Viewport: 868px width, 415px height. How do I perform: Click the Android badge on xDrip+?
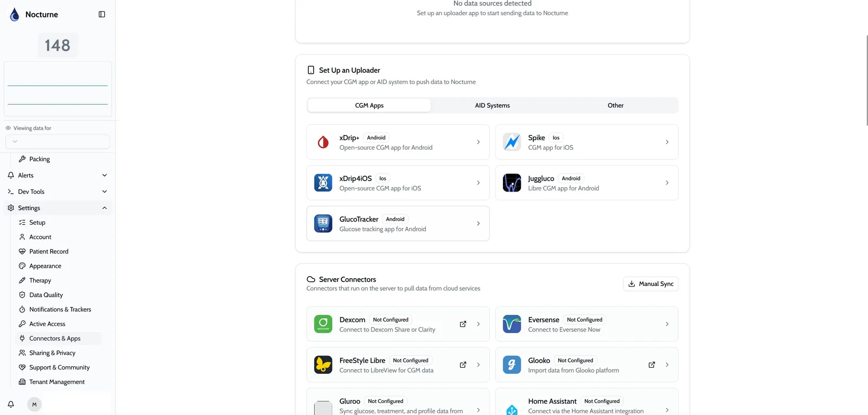coord(376,138)
